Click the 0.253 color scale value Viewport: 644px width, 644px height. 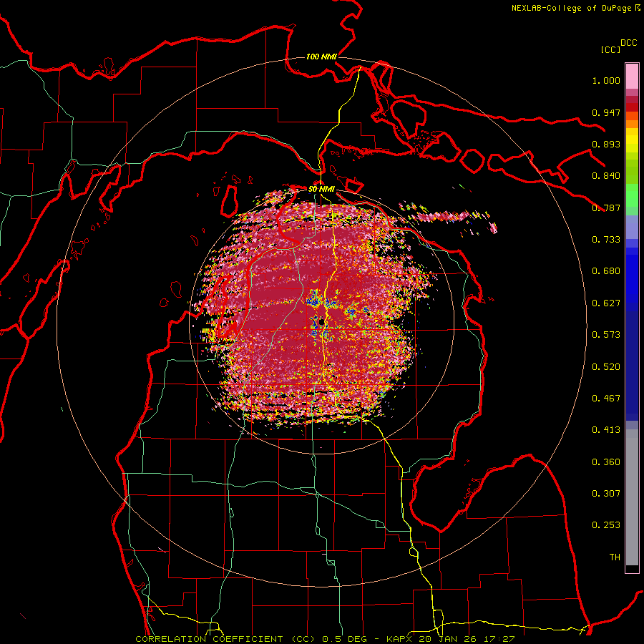(606, 525)
